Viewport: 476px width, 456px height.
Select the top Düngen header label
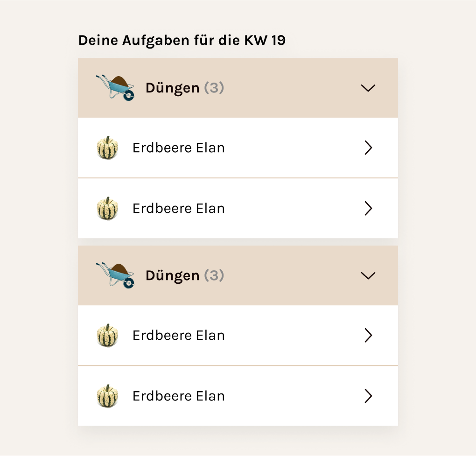172,88
